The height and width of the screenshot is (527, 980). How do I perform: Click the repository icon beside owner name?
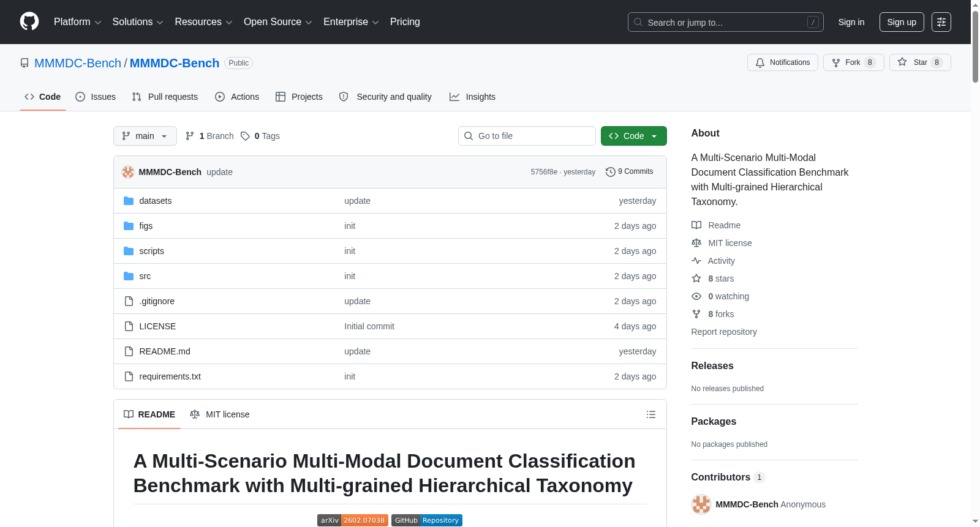pos(24,63)
